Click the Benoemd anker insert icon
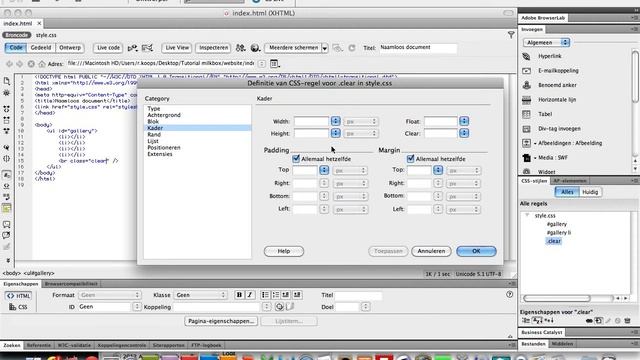 point(527,85)
